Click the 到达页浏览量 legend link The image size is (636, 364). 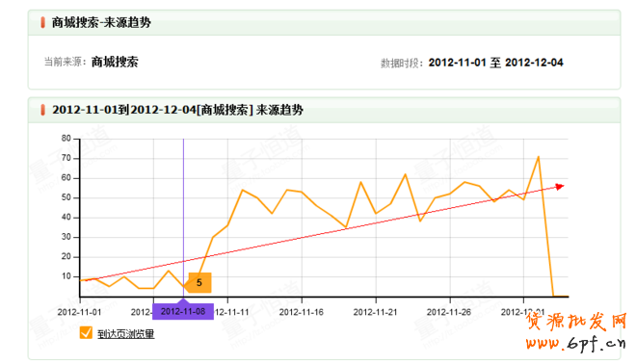click(x=125, y=334)
